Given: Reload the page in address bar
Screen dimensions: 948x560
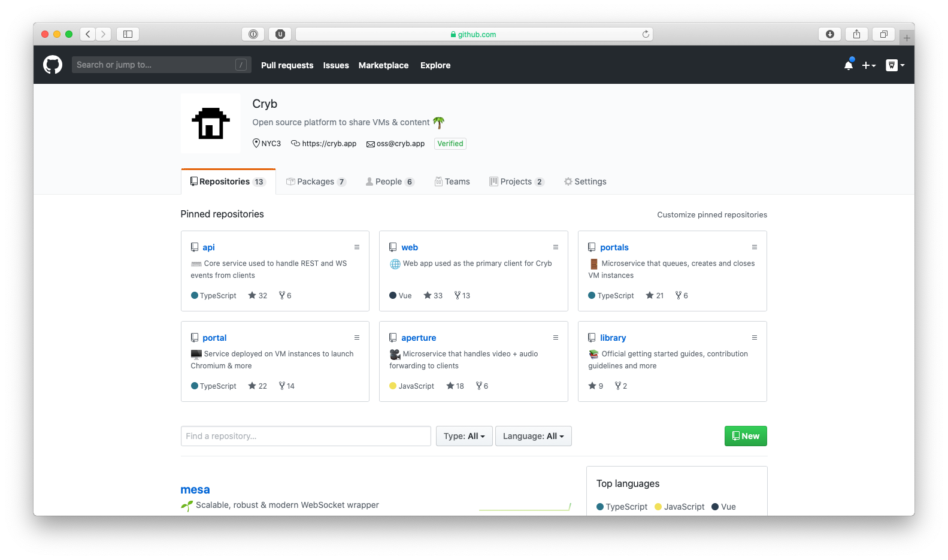Looking at the screenshot, I should point(646,34).
